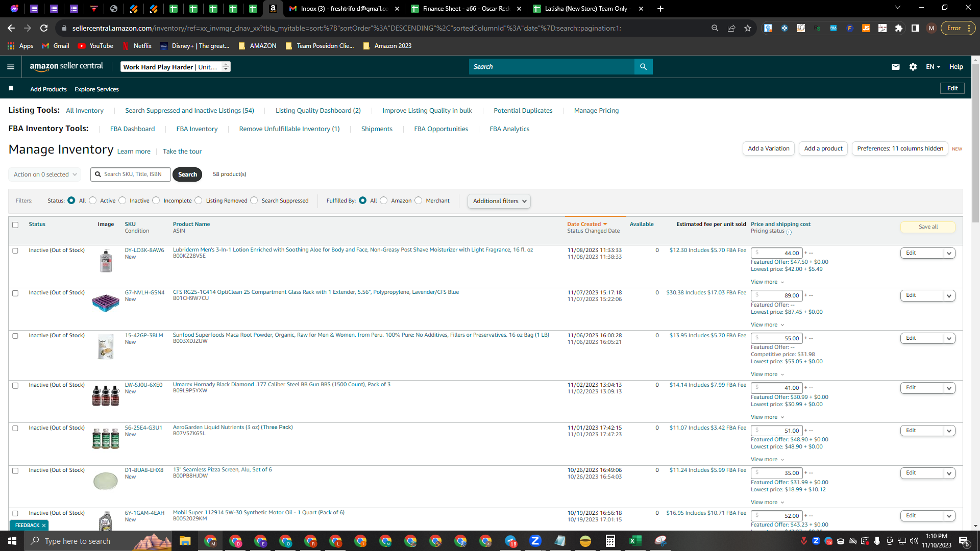Open the Shipments tool
Viewport: 980px width, 551px height.
377,129
